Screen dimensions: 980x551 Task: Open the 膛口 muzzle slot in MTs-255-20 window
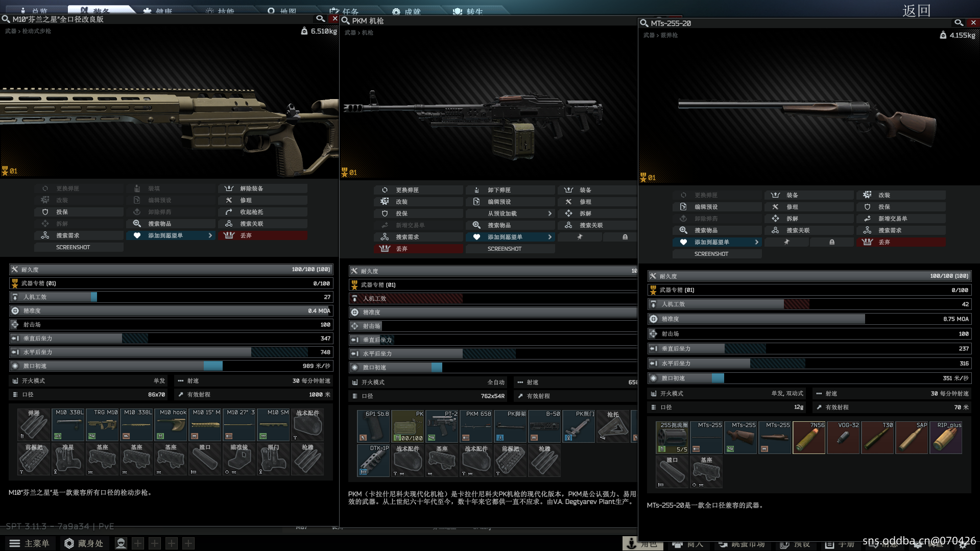pyautogui.click(x=672, y=472)
